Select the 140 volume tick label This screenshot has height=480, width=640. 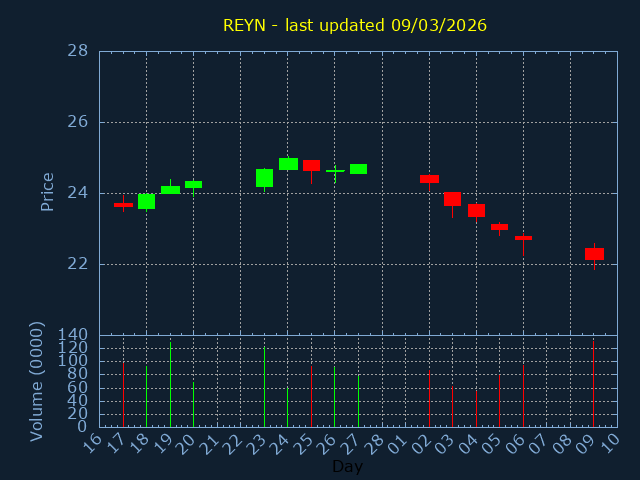click(x=73, y=335)
